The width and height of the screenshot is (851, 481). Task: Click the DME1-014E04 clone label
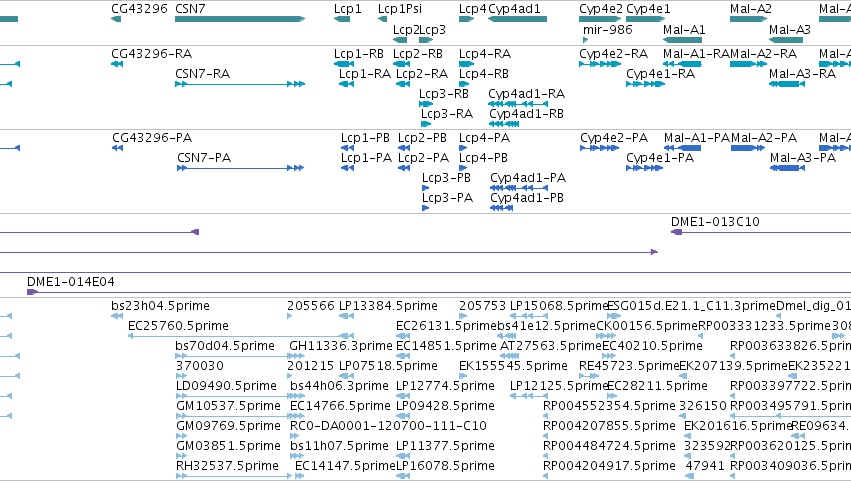click(71, 281)
